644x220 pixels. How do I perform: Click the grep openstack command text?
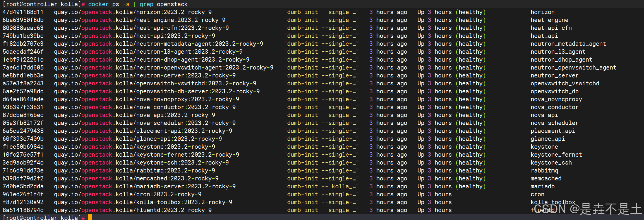[x=164, y=4]
